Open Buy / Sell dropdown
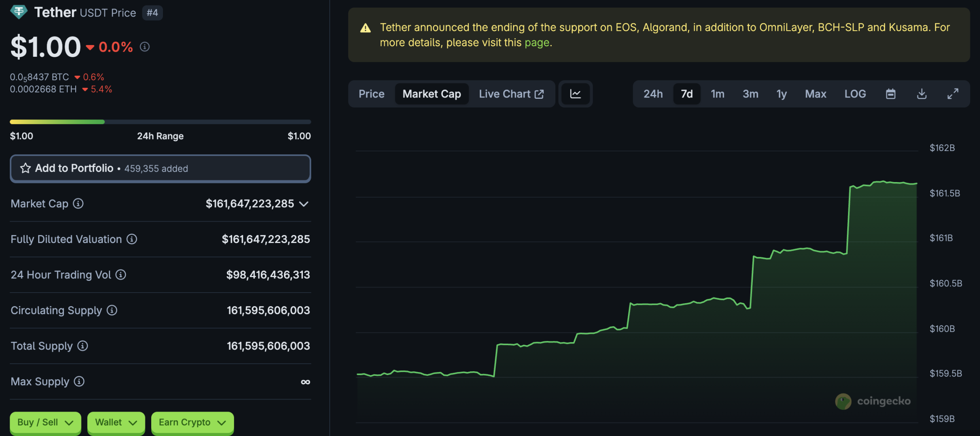Viewport: 980px width, 436px height. 45,423
